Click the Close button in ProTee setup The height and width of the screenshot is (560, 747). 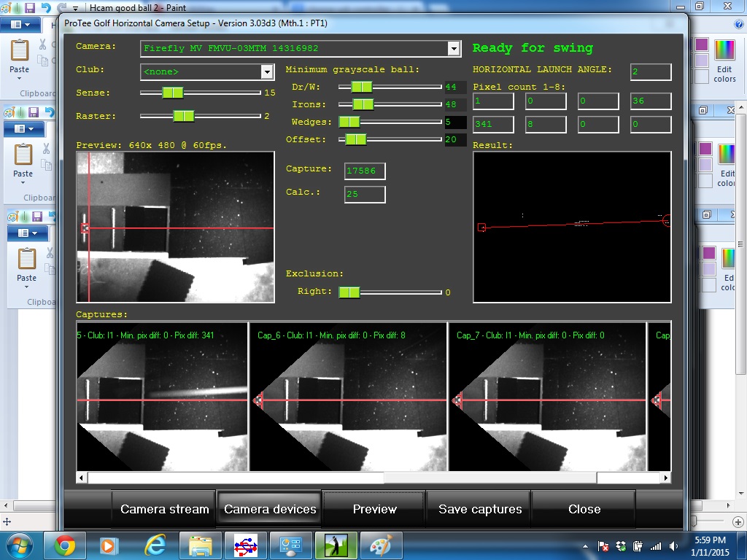click(x=584, y=509)
